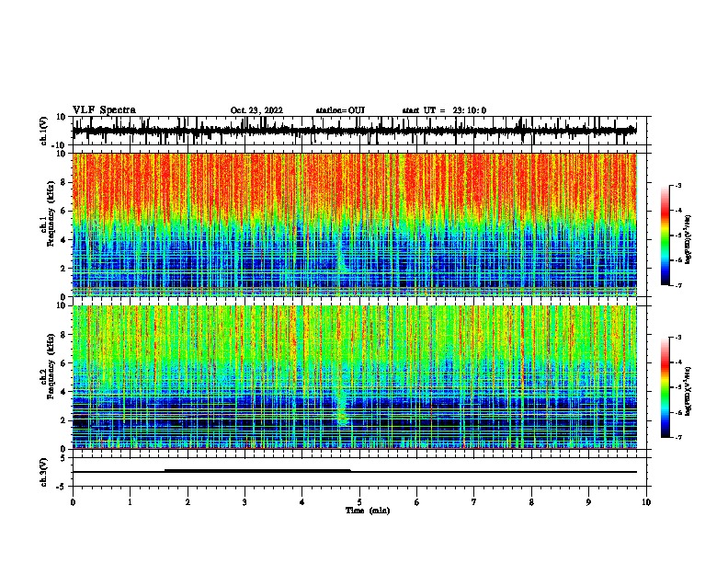Click the "5" minute tick label on time axis
The height and width of the screenshot is (563, 728).
point(359,502)
